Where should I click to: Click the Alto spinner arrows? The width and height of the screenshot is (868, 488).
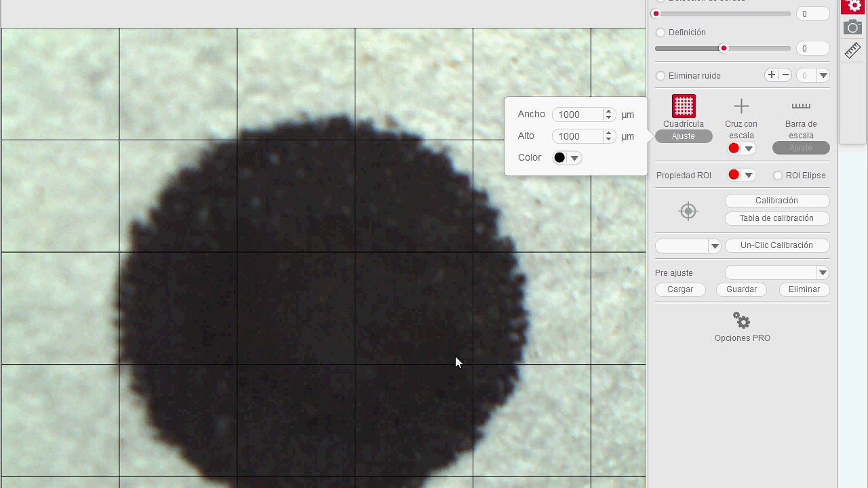click(609, 136)
